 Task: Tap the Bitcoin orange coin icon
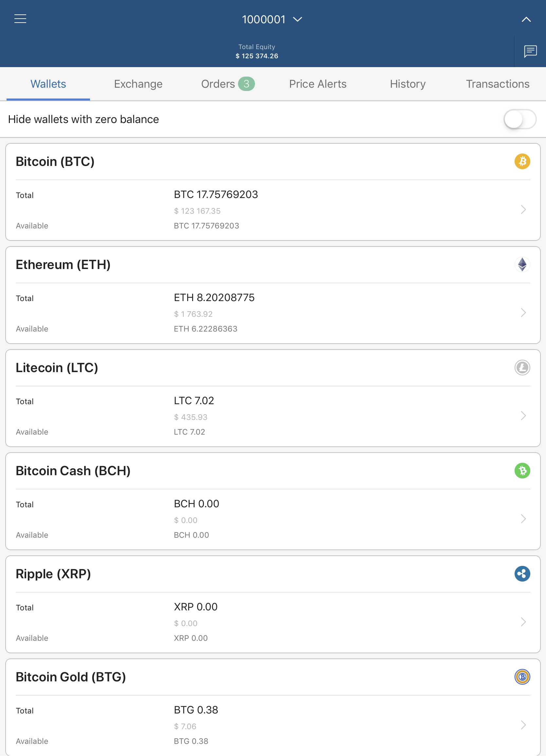522,161
